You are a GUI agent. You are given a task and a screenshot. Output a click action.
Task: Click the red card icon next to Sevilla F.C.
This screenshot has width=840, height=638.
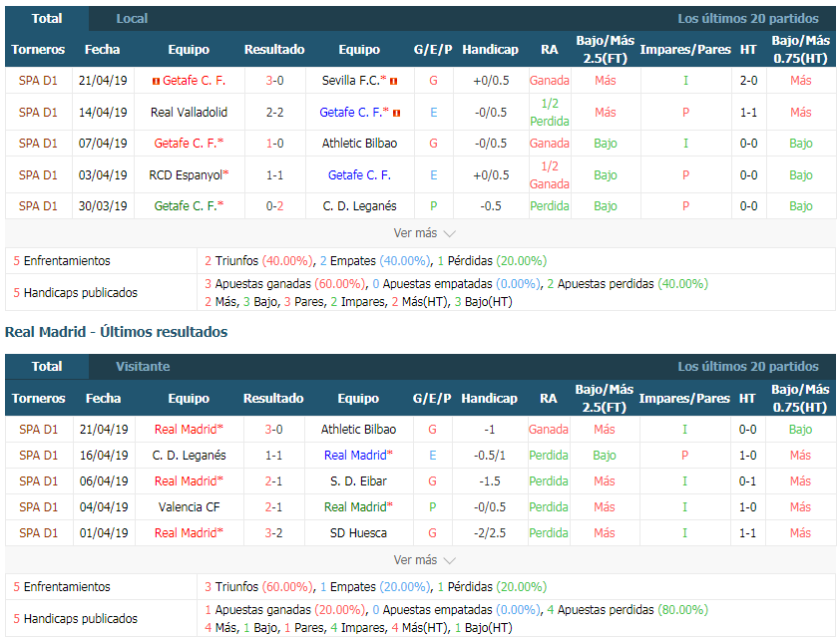pos(394,82)
